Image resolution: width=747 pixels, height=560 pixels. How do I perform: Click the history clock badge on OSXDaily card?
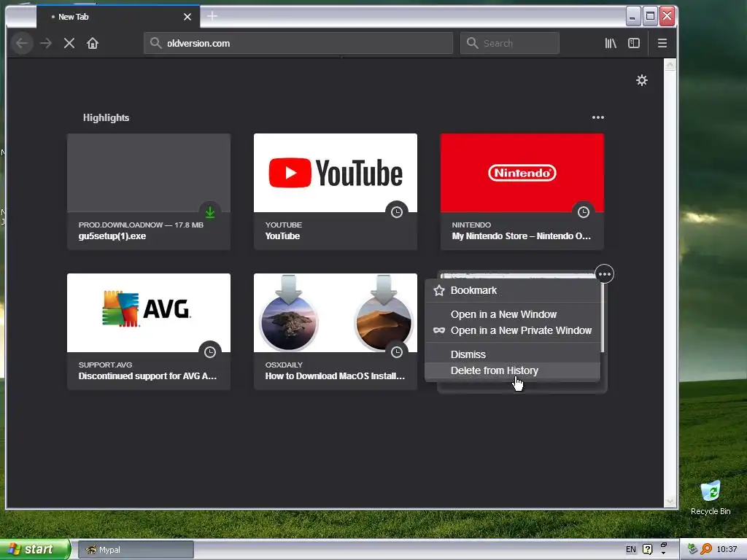(396, 352)
